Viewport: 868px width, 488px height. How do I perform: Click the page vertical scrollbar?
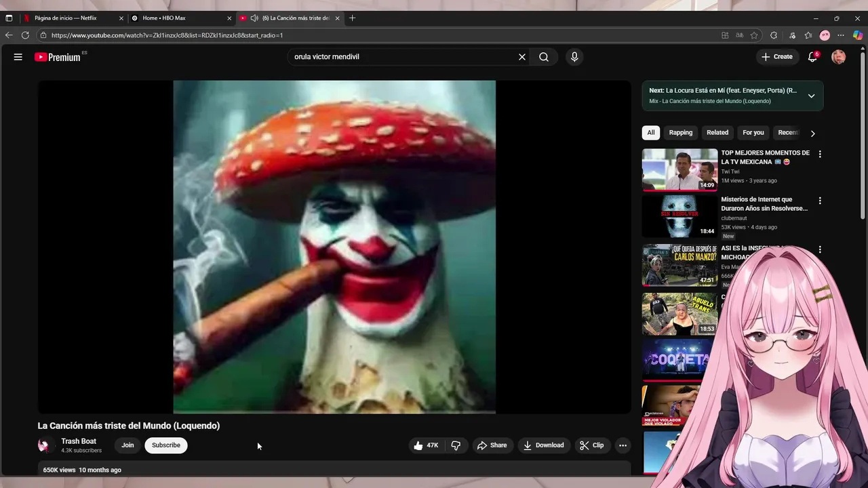[x=863, y=136]
